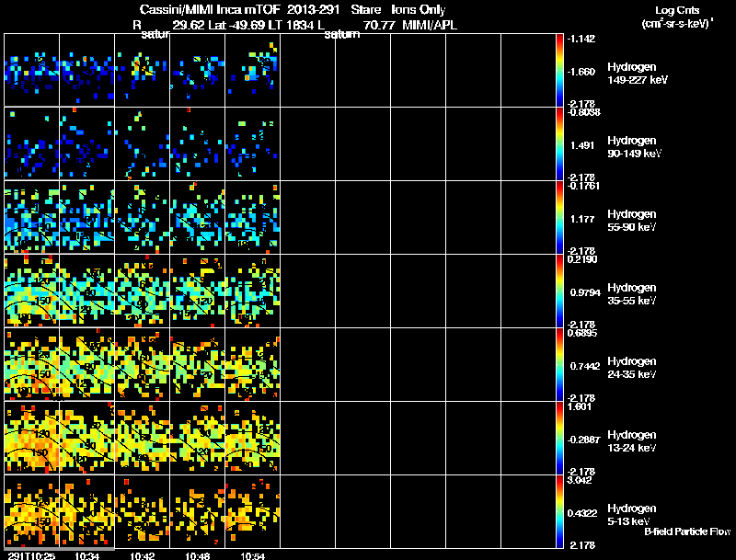
Task: Open the 5-13 keV image at 291T10:25
Action: pos(31,511)
